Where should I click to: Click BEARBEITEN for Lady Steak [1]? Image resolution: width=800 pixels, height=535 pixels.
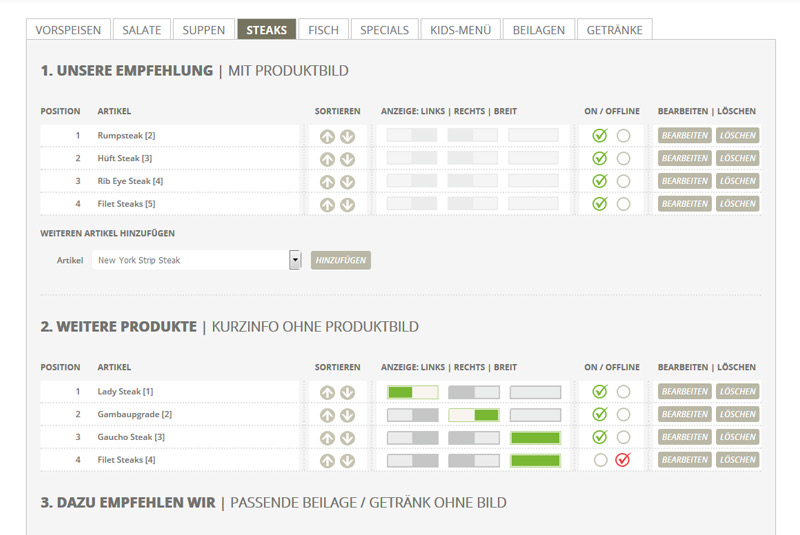point(685,392)
